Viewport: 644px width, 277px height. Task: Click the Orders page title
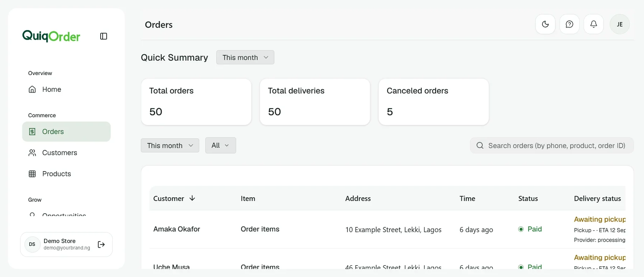[x=158, y=25]
